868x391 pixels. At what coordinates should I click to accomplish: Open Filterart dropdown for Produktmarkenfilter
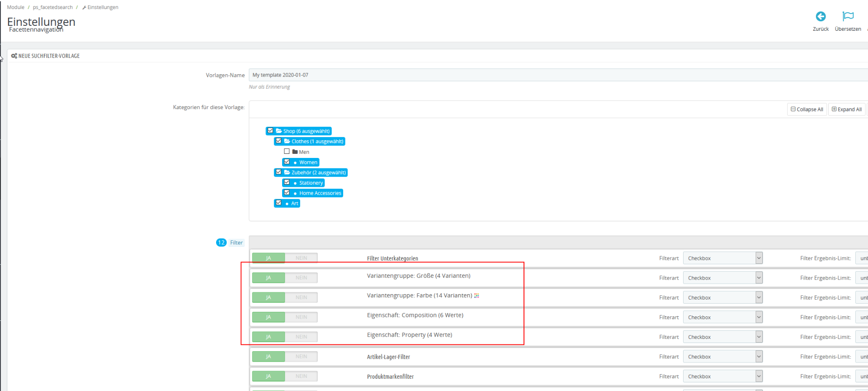722,376
